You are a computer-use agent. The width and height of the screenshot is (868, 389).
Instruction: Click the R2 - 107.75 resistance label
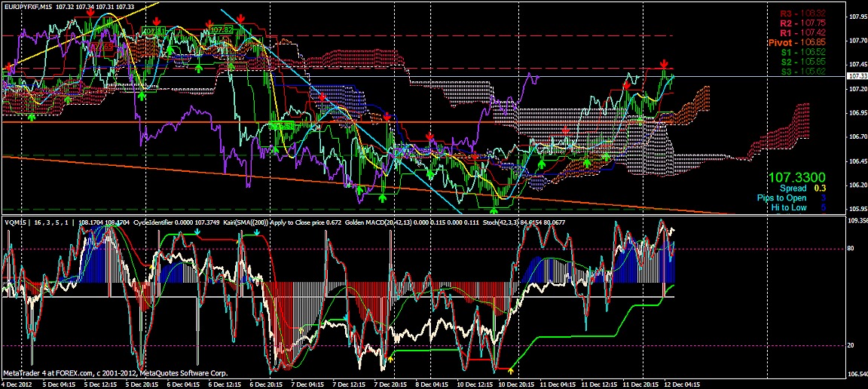tap(802, 23)
